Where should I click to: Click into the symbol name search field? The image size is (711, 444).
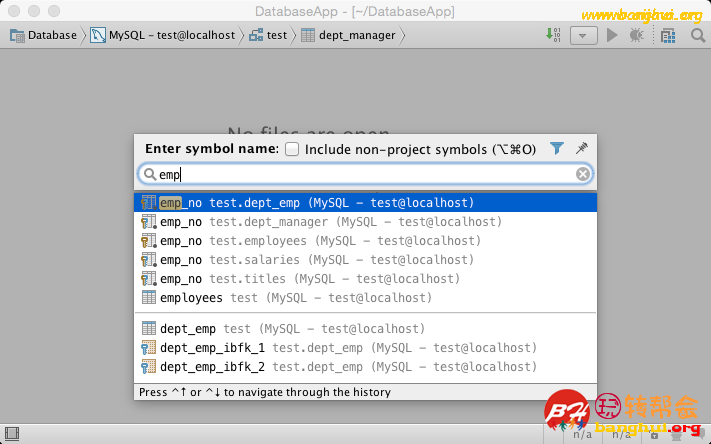click(365, 174)
